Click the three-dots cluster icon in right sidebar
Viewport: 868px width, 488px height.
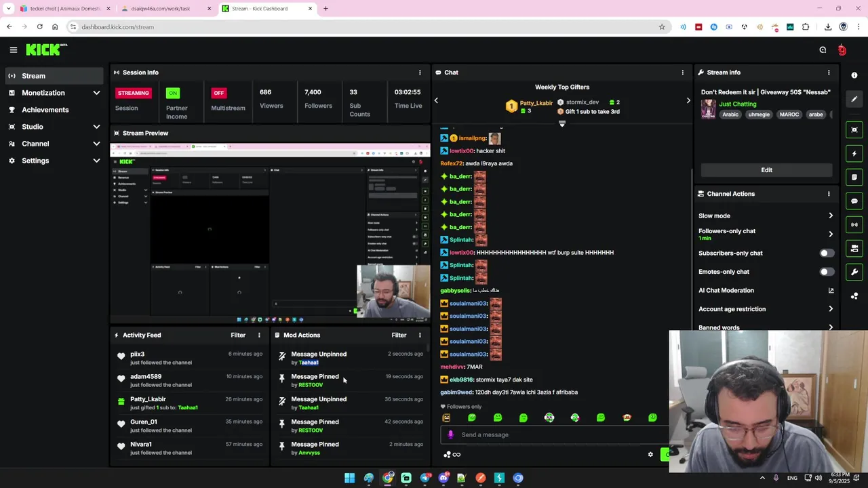(854, 296)
